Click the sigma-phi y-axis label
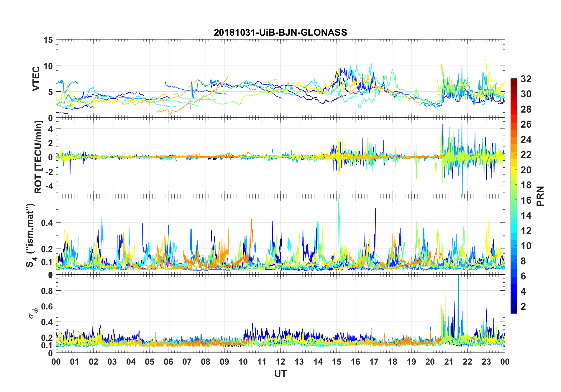 click(x=33, y=313)
